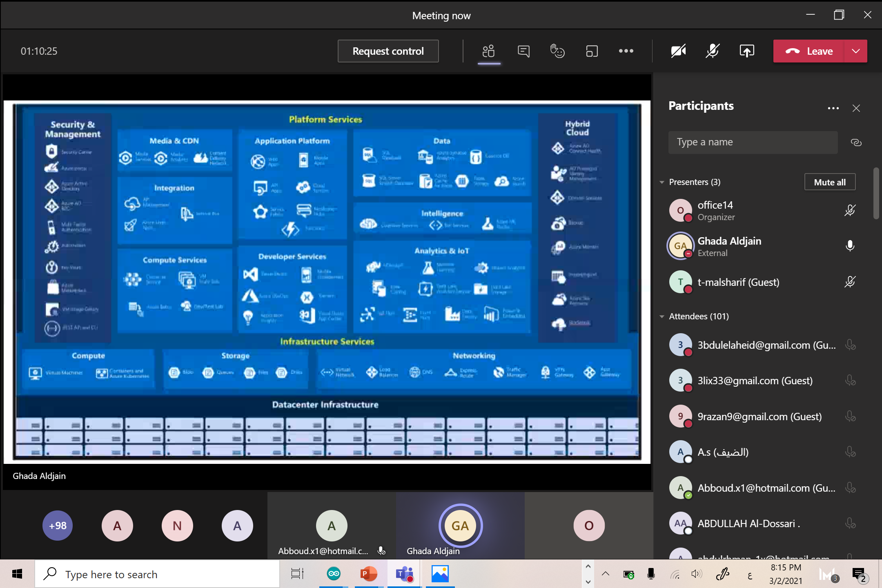Unmute the microphone in the toolbar

(712, 51)
